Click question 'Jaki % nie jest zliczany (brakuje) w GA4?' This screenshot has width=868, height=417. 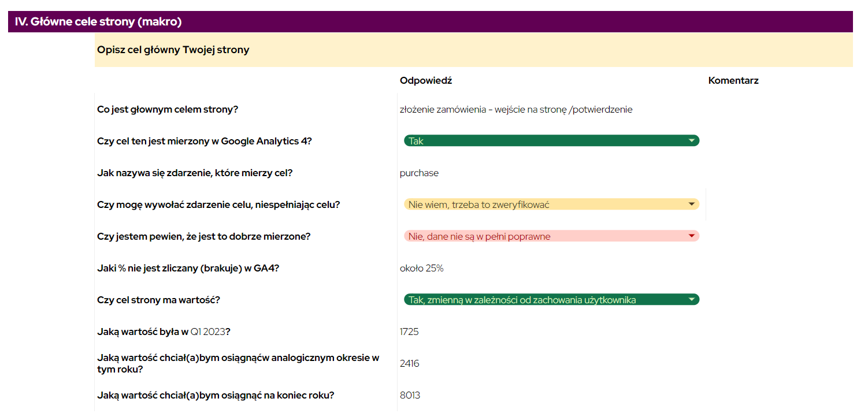[188, 268]
